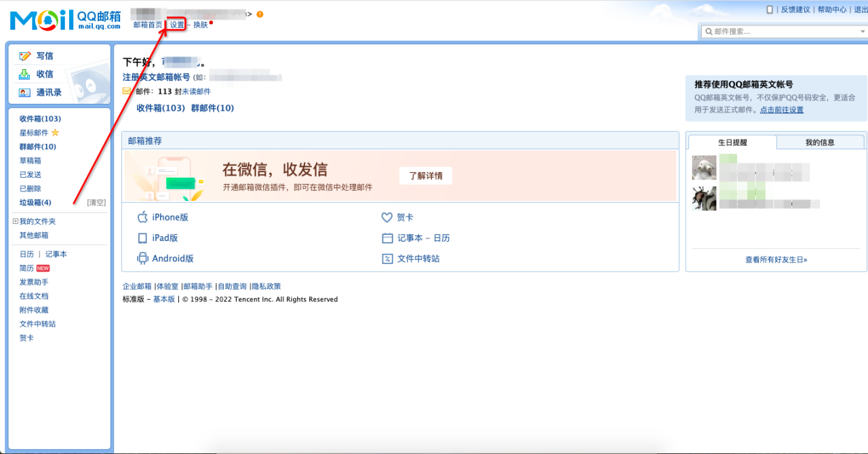Open 查看所有好友生日» link

click(776, 260)
